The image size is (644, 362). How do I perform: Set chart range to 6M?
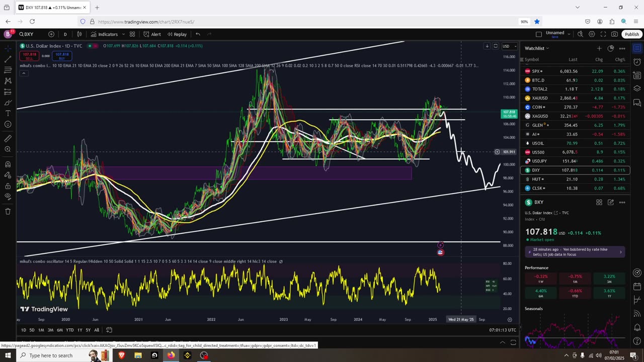(x=59, y=330)
